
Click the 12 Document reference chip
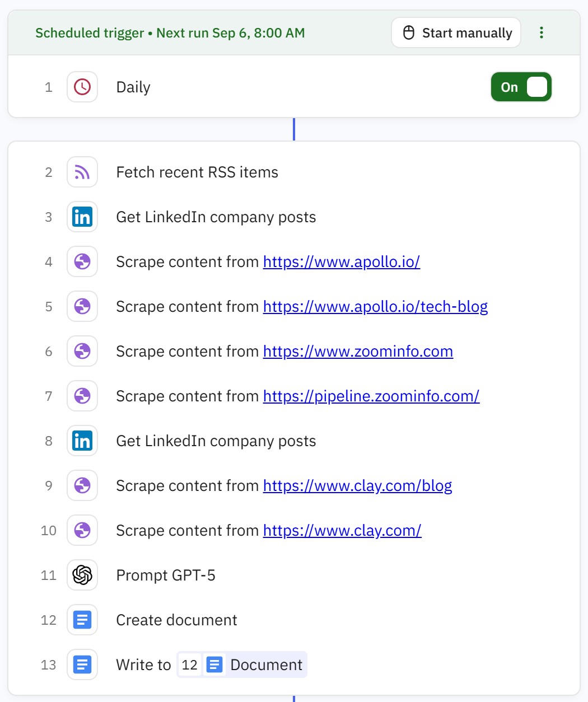[x=242, y=664]
